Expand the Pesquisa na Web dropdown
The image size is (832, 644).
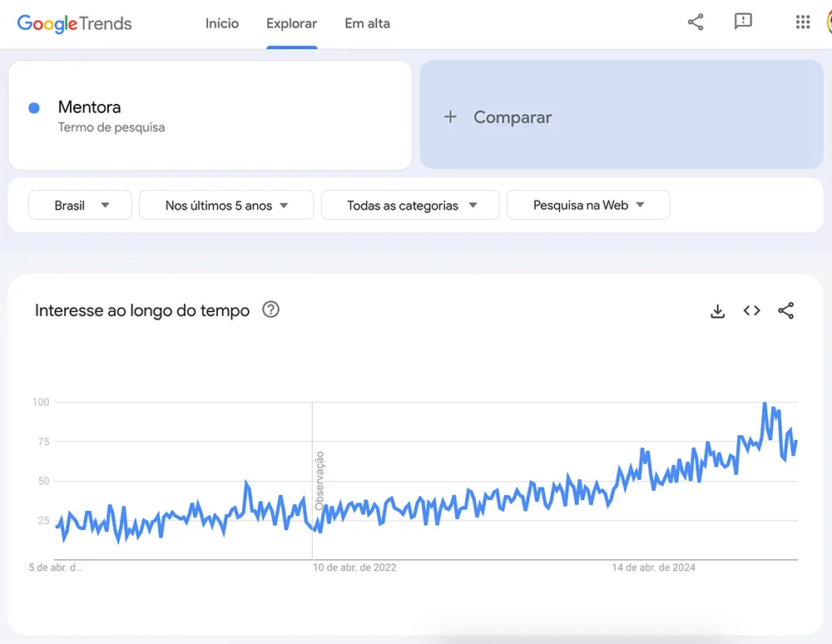point(588,206)
